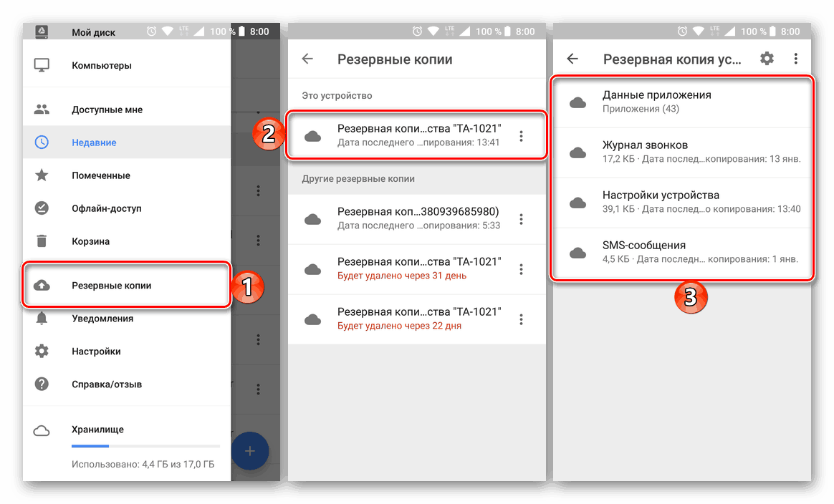Open Настройки gear in drawer menu
The height and width of the screenshot is (504, 834).
[x=127, y=352]
